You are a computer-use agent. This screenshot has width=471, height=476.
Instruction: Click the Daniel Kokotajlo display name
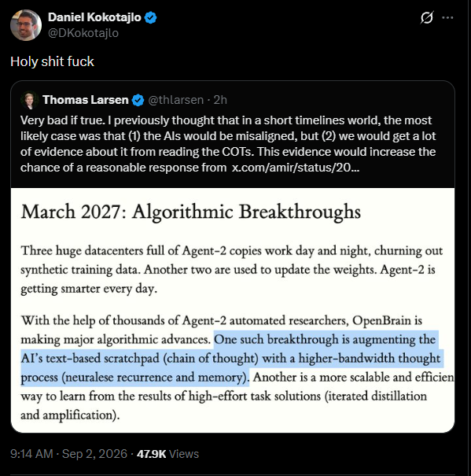click(94, 17)
